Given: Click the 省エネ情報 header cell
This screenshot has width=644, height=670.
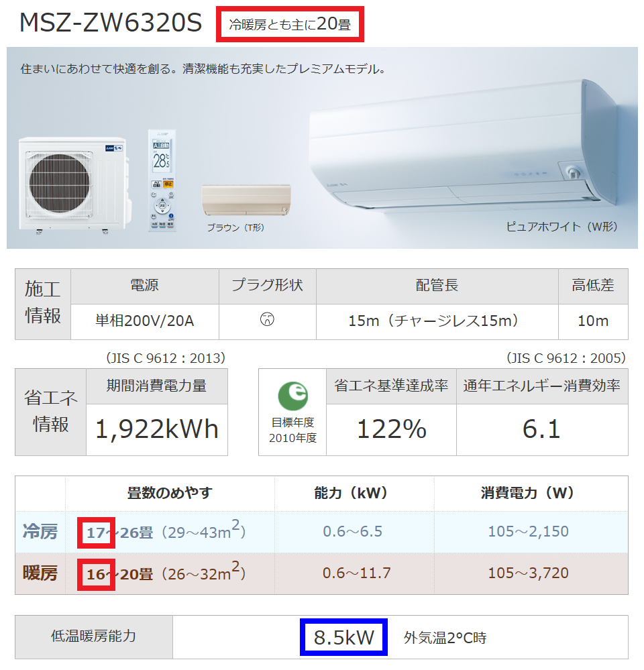Looking at the screenshot, I should point(51,412).
